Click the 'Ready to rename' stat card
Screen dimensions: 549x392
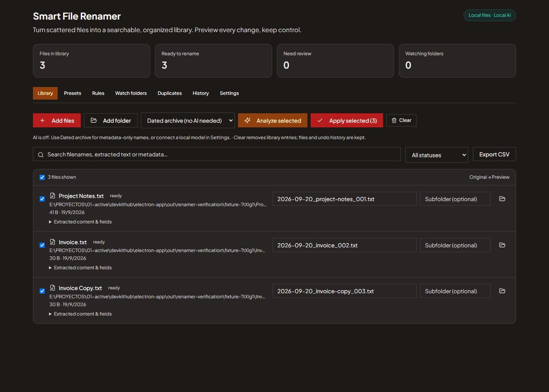coord(213,61)
